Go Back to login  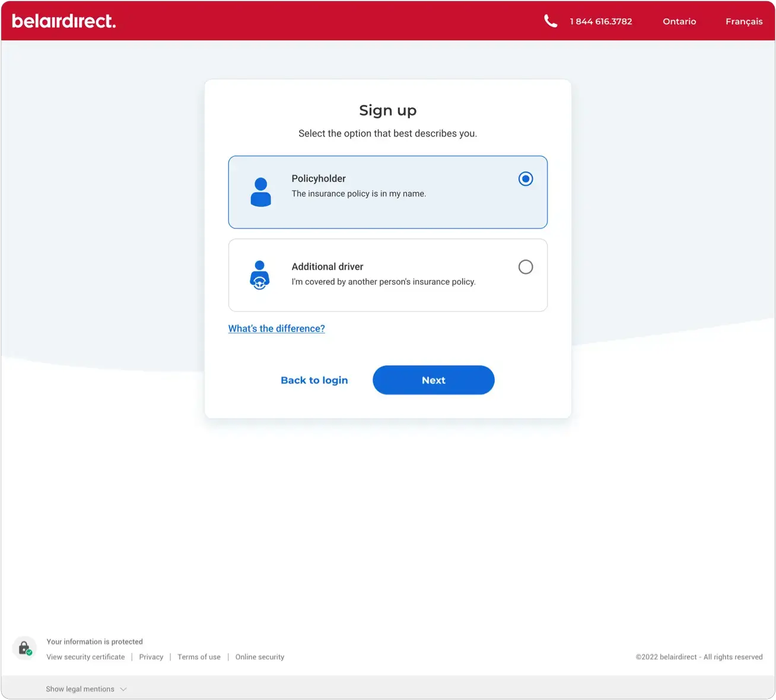pos(314,380)
